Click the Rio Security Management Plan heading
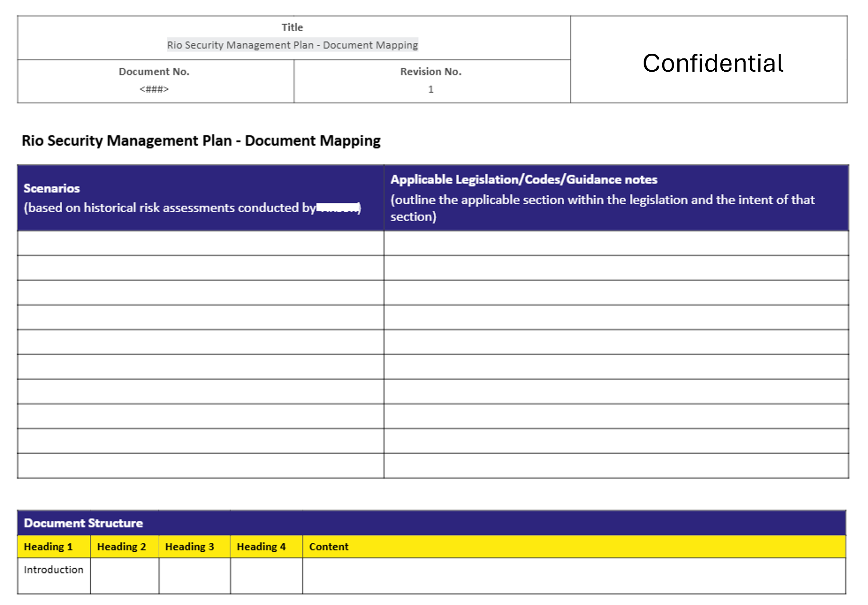Viewport: 868px width, 605px height. (x=201, y=141)
